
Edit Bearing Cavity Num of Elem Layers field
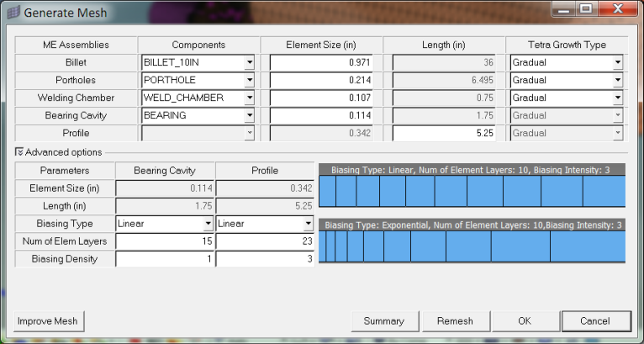pos(165,241)
